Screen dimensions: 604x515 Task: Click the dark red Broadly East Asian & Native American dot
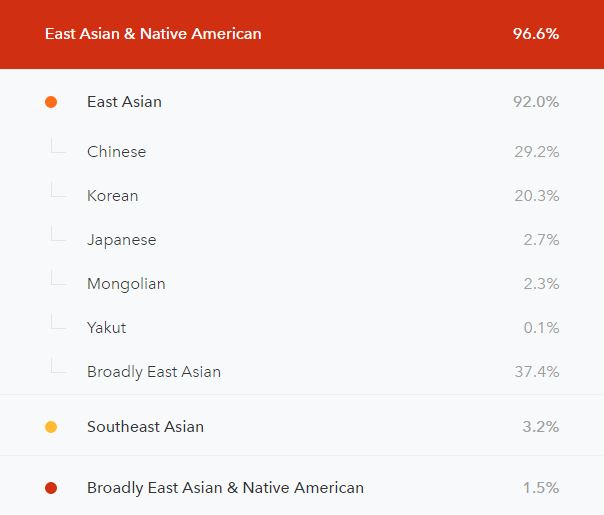(x=51, y=488)
